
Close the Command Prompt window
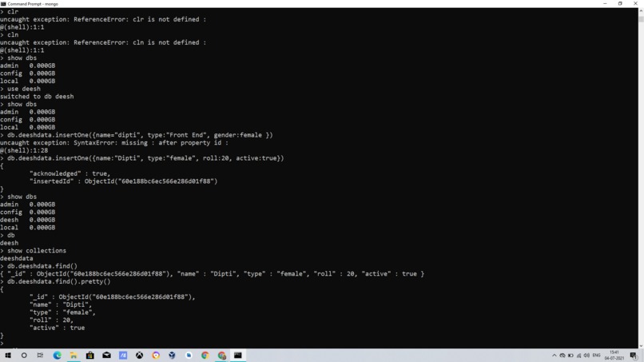pos(635,4)
